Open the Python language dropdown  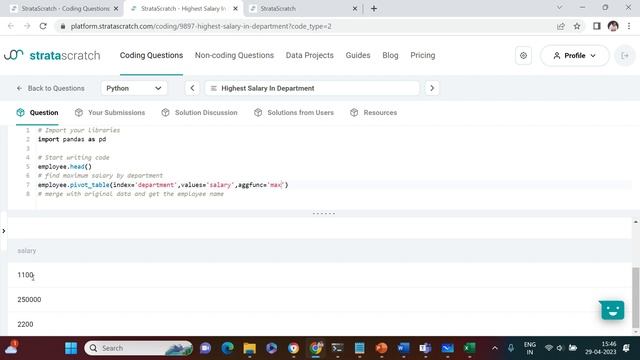tap(134, 88)
